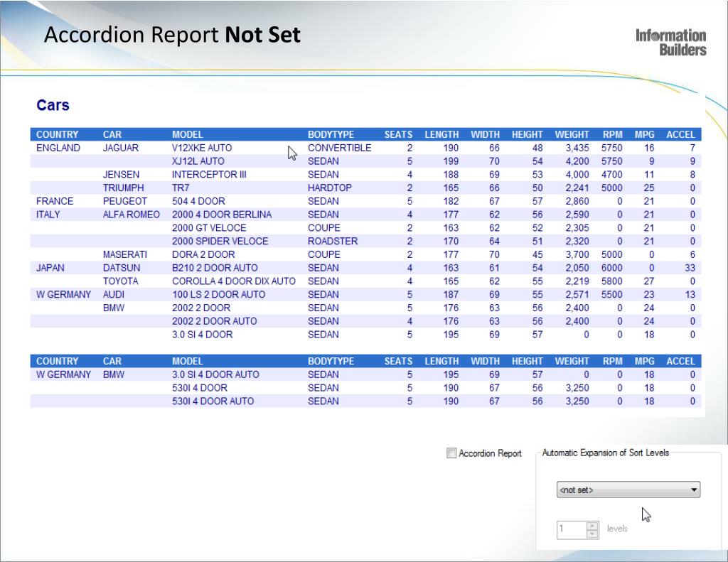Select the 4700 RPM value for JENSEN
This screenshot has height=562, width=728.
611,175
